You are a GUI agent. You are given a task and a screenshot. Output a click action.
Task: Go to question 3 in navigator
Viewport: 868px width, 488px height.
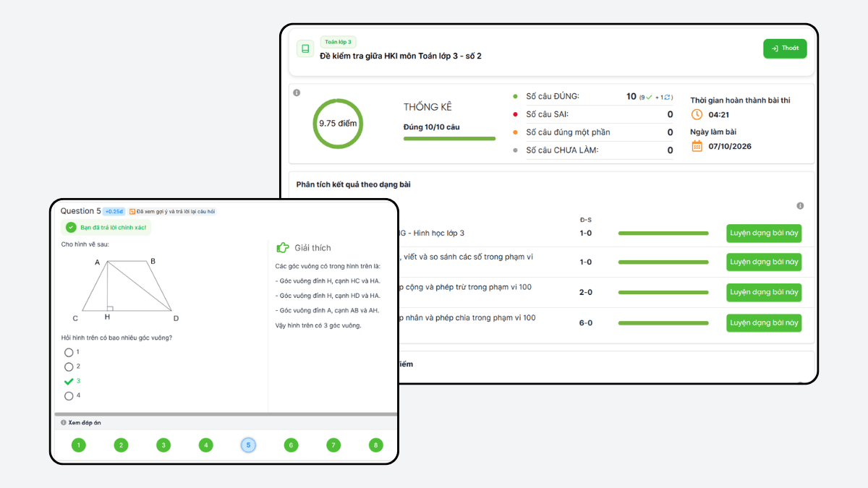click(x=163, y=445)
